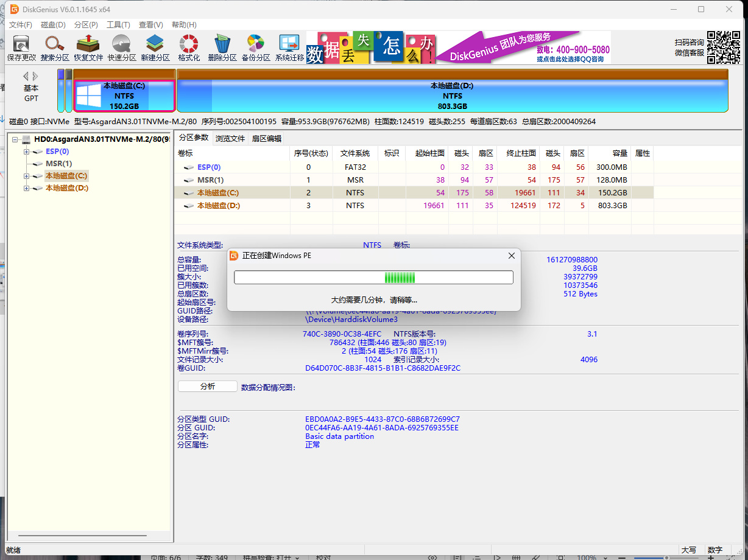
Task: Switch to the 浏览文件 tab
Action: click(x=230, y=139)
